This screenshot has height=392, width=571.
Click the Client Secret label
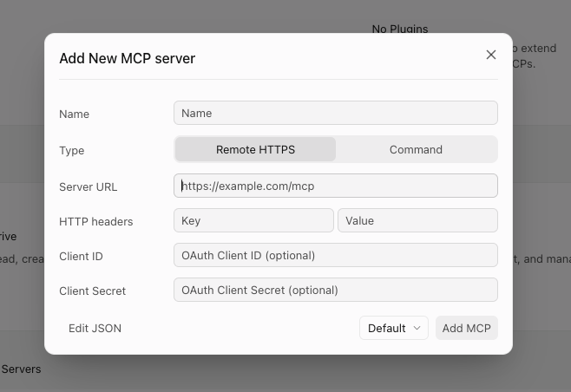[x=92, y=291]
